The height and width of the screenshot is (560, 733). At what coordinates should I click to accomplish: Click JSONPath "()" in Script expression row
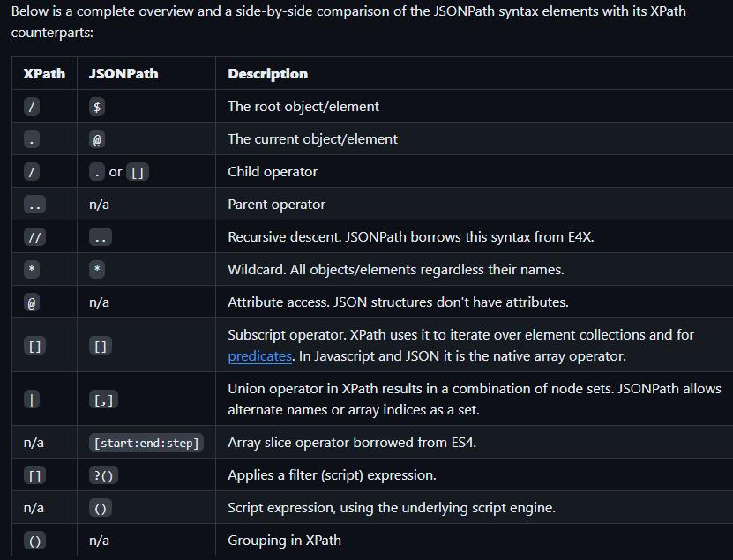click(x=101, y=508)
